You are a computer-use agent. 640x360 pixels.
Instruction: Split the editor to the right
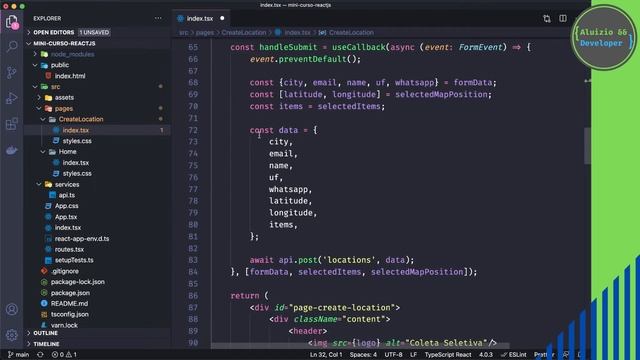[563, 18]
